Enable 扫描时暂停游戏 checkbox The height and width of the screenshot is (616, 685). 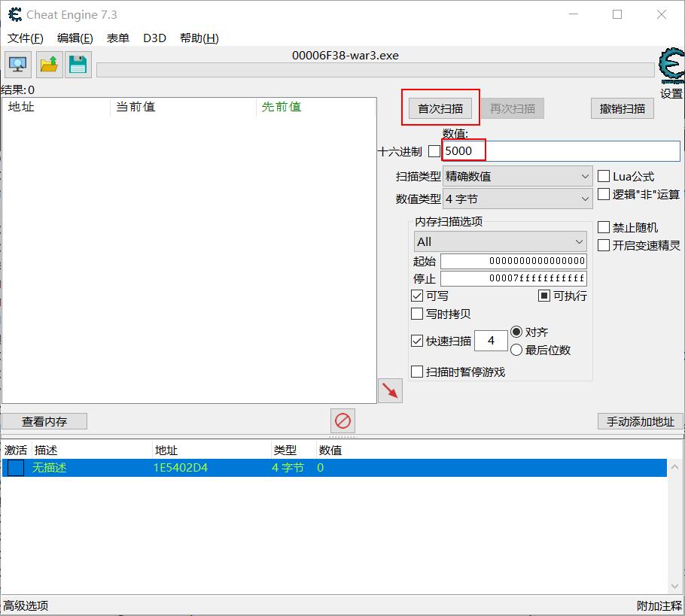pos(417,372)
